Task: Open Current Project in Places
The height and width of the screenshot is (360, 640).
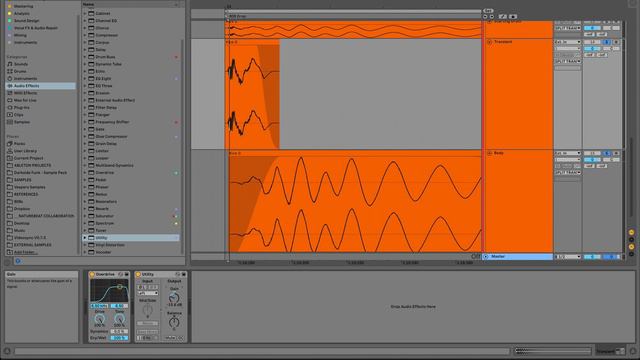Action: (x=28, y=158)
